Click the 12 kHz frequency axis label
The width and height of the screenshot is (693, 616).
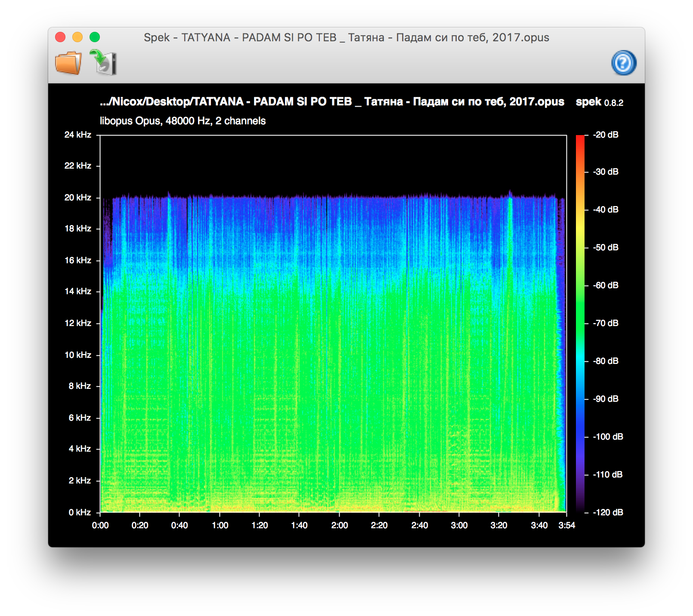(78, 323)
